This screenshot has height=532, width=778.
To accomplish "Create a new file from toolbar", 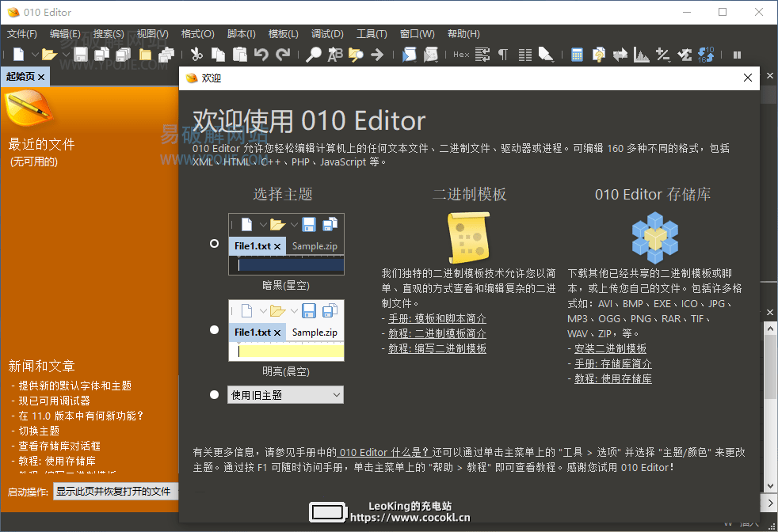I will [19, 54].
